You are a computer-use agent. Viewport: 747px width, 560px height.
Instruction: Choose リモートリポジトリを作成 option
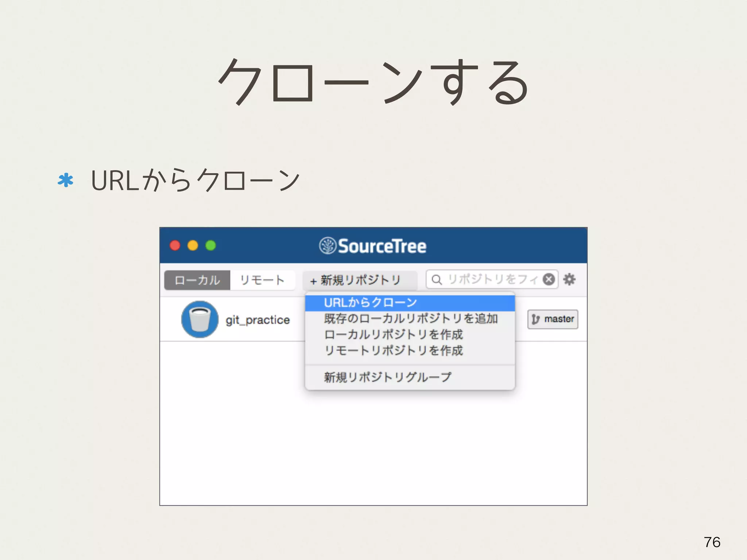coord(393,350)
